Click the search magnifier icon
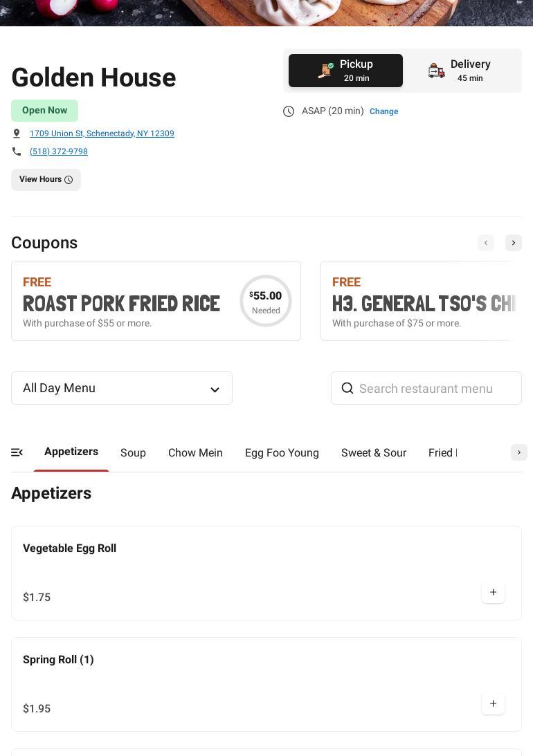The image size is (533, 756). [347, 388]
